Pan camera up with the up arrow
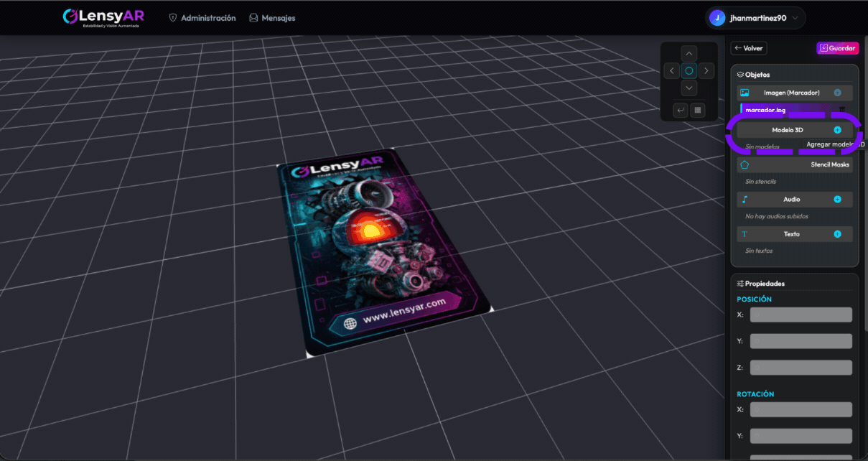868x461 pixels. (689, 54)
